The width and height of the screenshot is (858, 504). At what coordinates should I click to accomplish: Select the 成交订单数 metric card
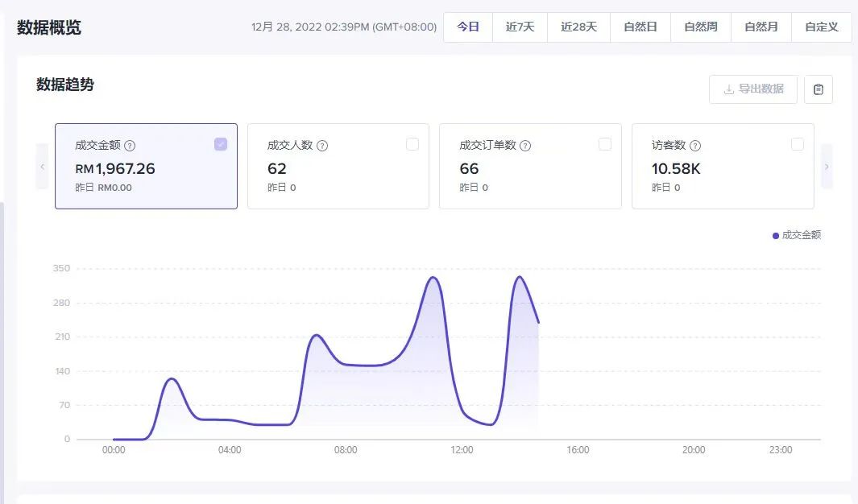coord(530,166)
